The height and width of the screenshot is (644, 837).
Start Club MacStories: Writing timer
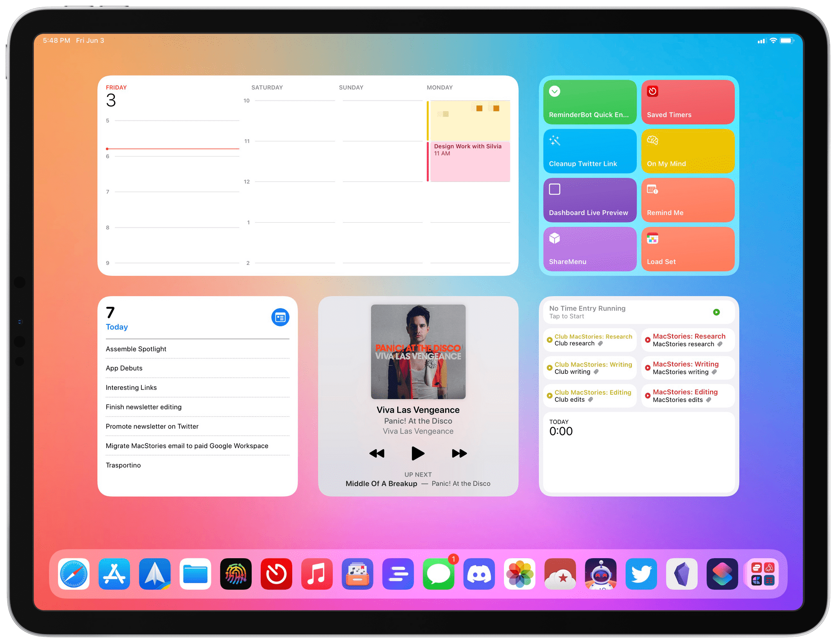click(x=590, y=368)
